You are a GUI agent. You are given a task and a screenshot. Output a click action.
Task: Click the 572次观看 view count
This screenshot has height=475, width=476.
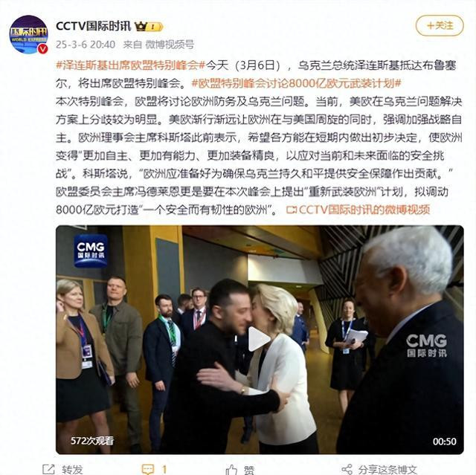tap(92, 441)
